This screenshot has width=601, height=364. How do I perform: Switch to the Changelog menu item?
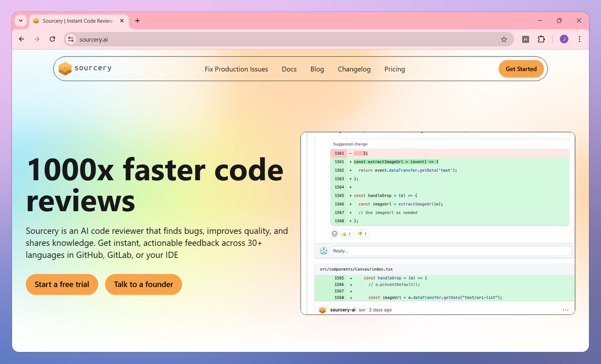click(354, 69)
